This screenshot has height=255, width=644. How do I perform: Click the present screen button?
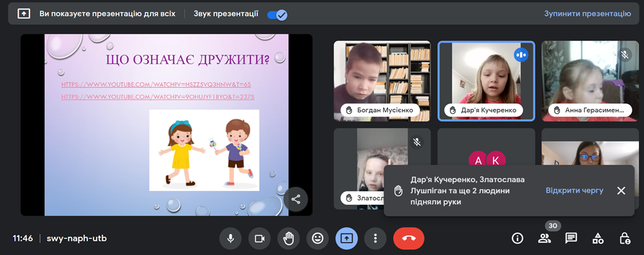(346, 238)
